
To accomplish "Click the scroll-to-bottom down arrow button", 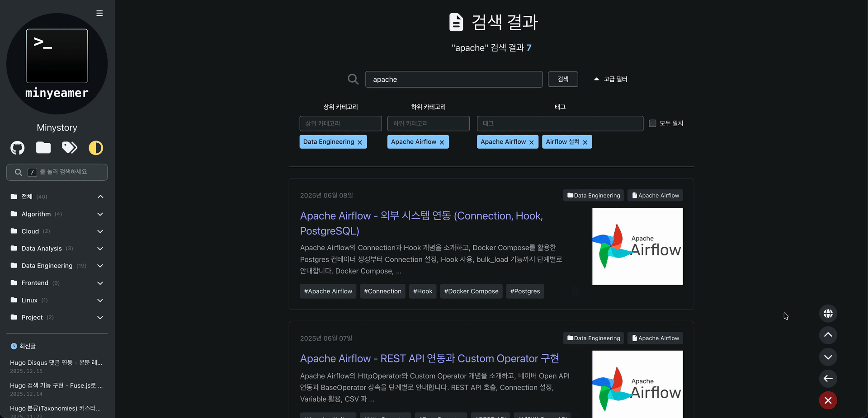I will pyautogui.click(x=828, y=357).
